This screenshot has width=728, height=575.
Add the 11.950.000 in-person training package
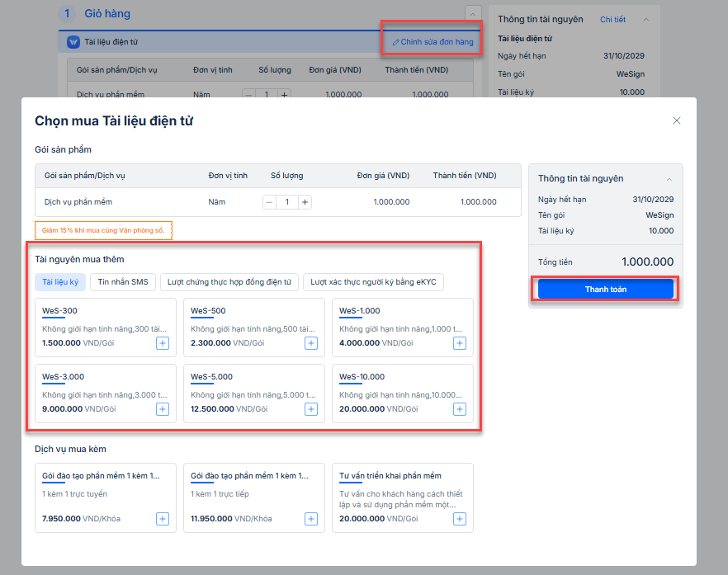point(310,519)
